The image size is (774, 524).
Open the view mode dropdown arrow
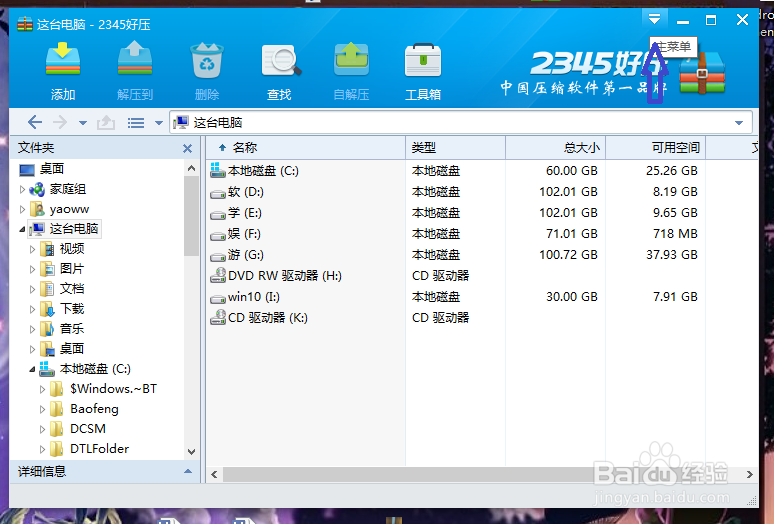tap(158, 123)
